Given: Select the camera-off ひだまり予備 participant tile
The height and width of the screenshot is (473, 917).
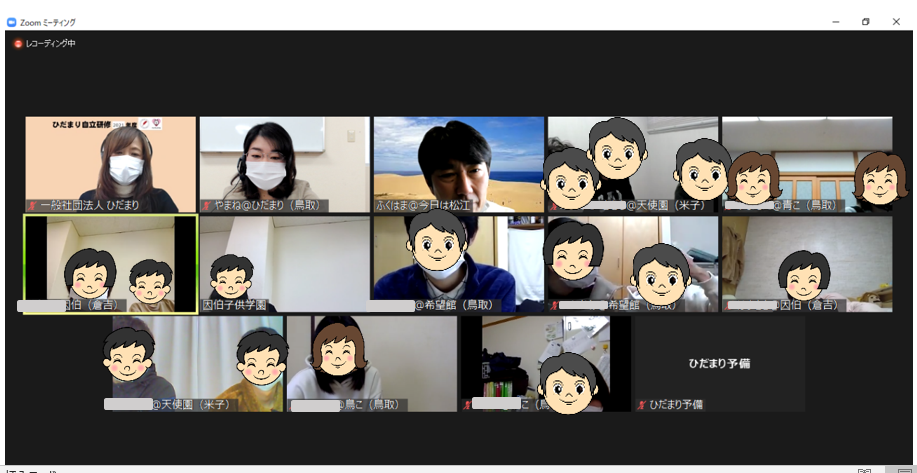Looking at the screenshot, I should [720, 364].
